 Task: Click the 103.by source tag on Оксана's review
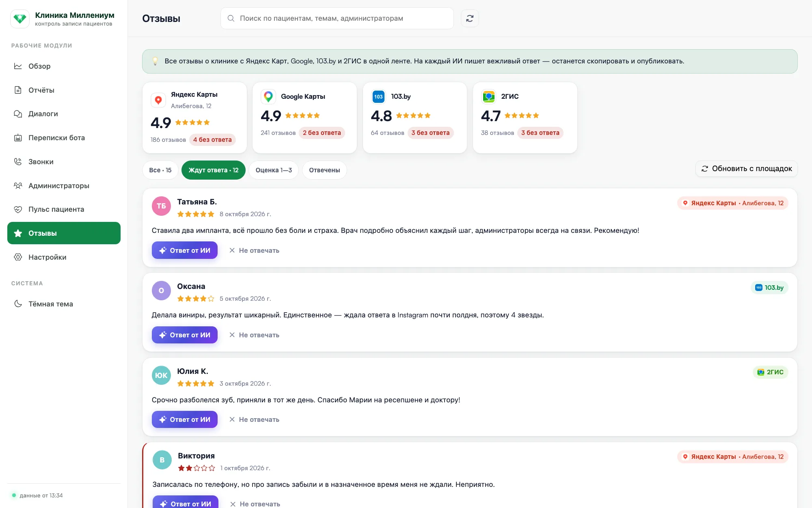click(769, 288)
